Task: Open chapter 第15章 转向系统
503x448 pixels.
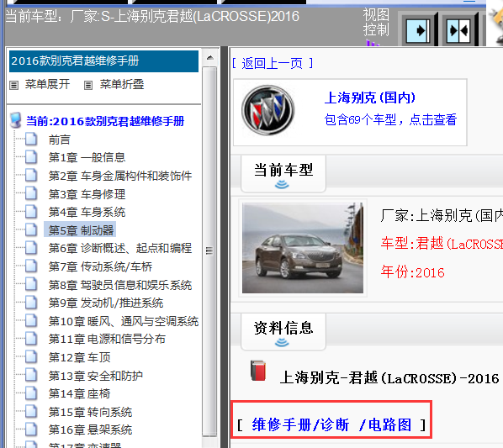Action: point(91,412)
